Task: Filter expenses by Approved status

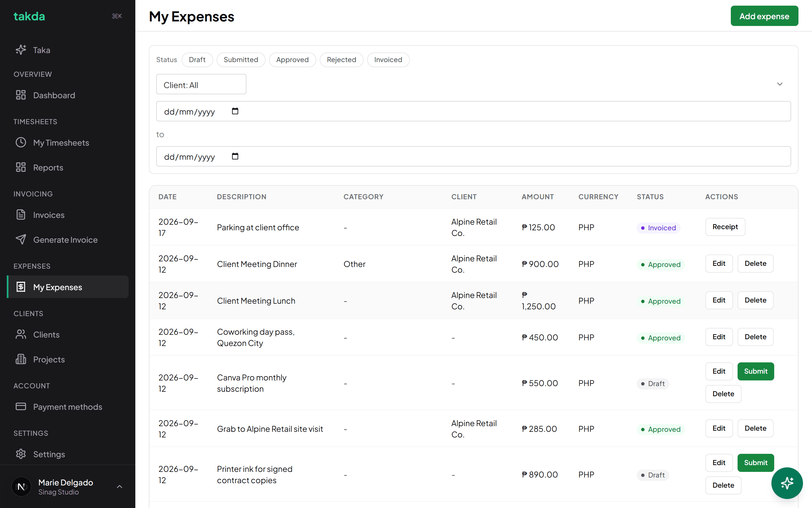Action: coord(292,60)
